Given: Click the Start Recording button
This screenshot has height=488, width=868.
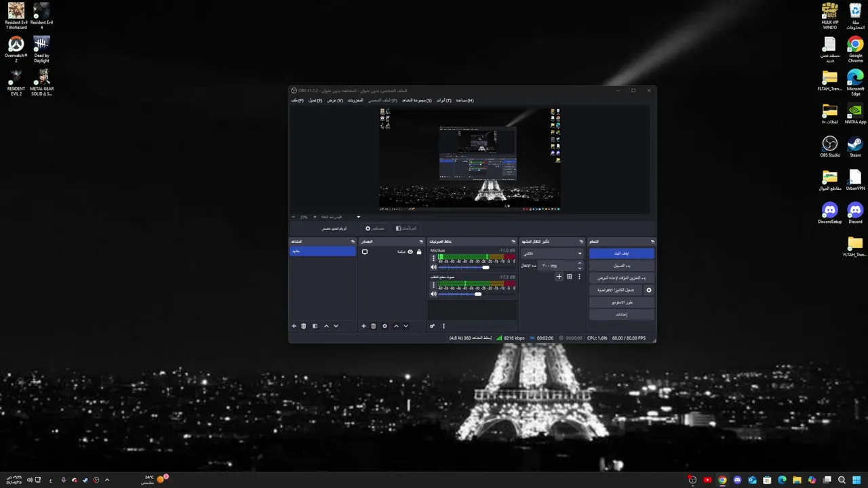Looking at the screenshot, I should pos(622,266).
